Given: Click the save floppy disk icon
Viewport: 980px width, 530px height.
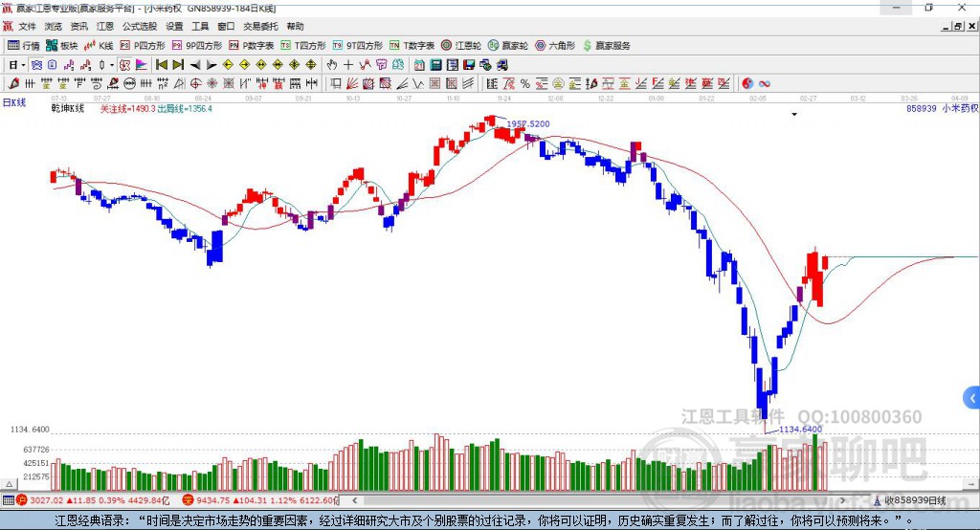Looking at the screenshot, I should coord(469,65).
